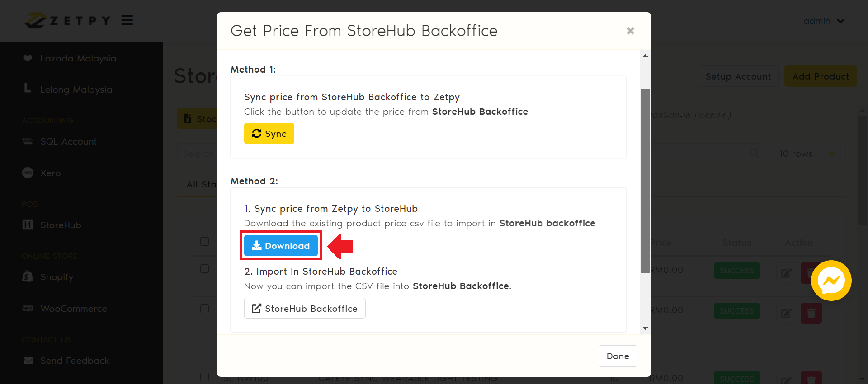Screen dimensions: 868x384
Task: Toggle the hamburger menu icon
Action: pyautogui.click(x=127, y=20)
